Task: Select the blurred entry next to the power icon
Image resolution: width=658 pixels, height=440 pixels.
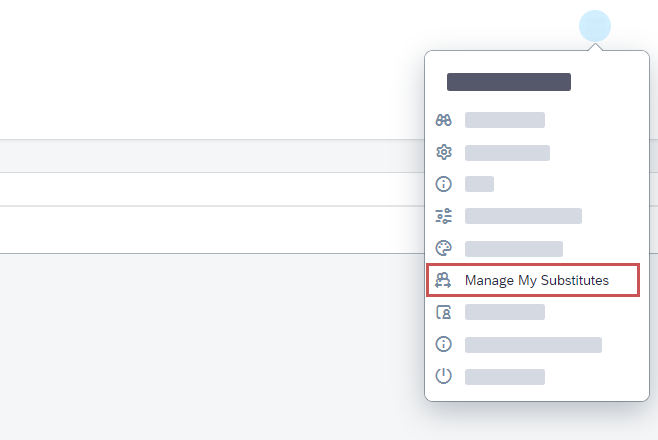Action: (504, 377)
